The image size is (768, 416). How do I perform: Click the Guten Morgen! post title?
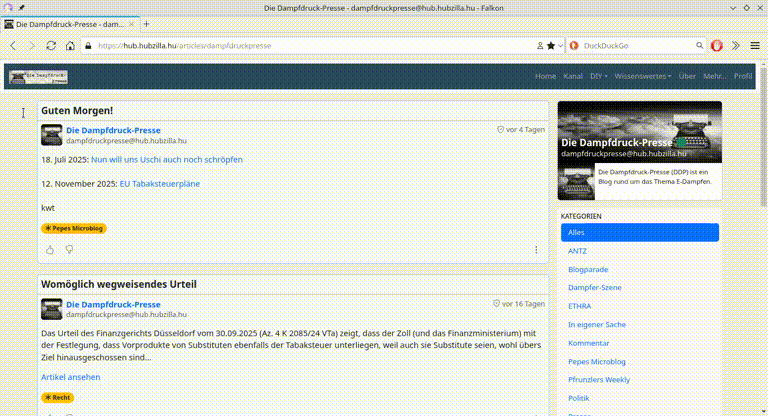(77, 111)
